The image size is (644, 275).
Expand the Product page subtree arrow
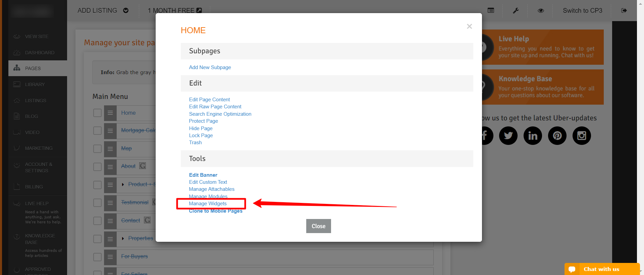point(123,184)
